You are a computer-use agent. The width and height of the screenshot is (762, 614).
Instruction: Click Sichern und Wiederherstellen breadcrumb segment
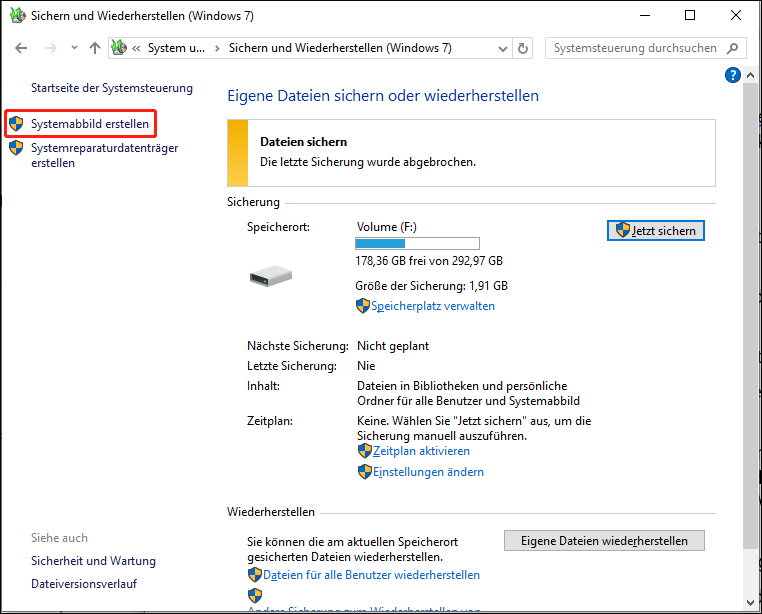click(x=340, y=48)
